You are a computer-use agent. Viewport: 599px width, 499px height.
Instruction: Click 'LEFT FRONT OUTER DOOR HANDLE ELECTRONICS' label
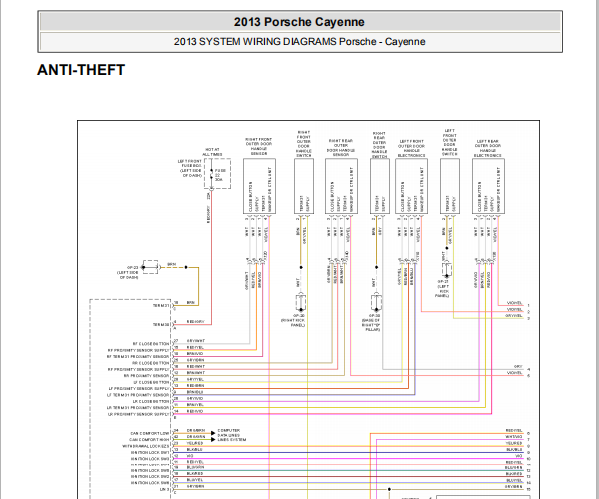tap(411, 148)
